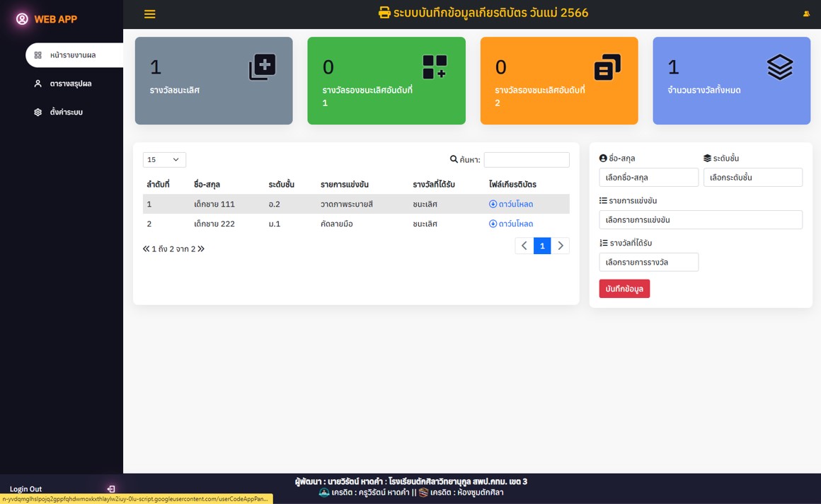821x504 pixels.
Task: Download certificate for เด็กชาย 111
Action: tap(511, 205)
